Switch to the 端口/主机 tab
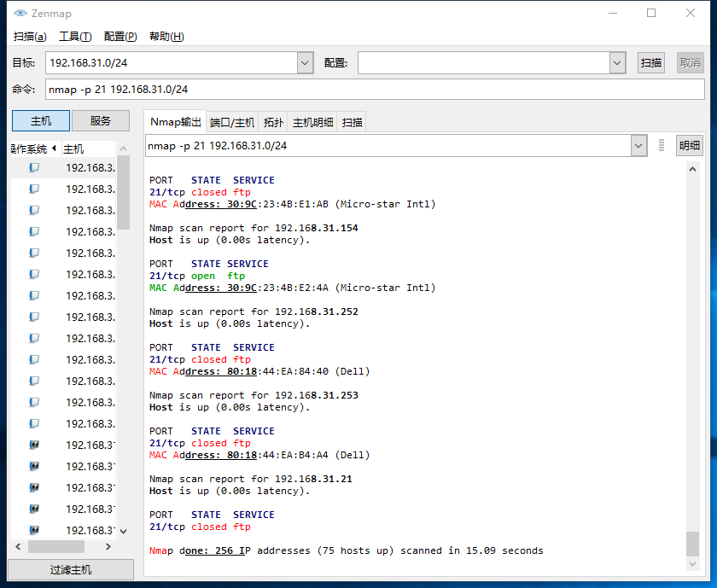 click(x=232, y=123)
